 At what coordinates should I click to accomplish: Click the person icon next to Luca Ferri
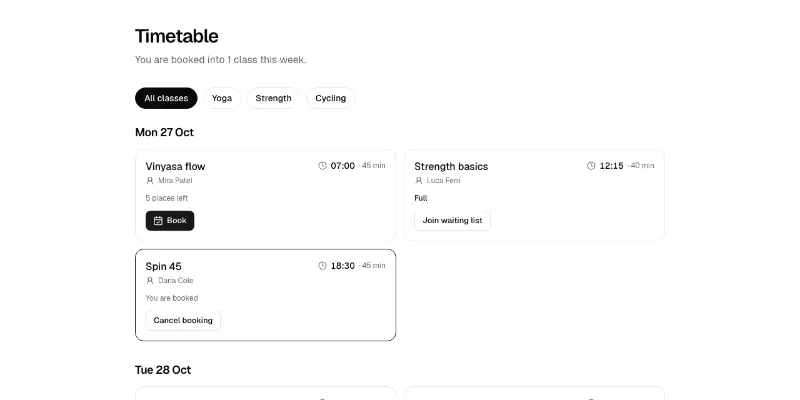[418, 181]
